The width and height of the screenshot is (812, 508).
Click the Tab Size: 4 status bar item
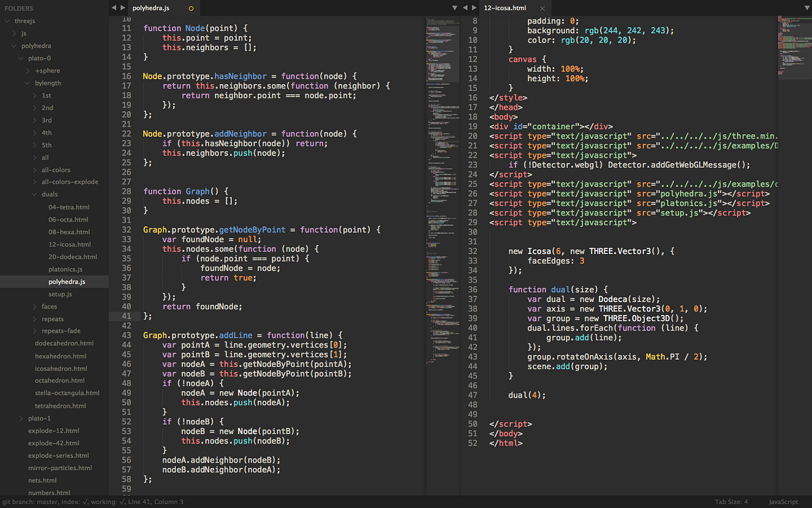coord(730,502)
